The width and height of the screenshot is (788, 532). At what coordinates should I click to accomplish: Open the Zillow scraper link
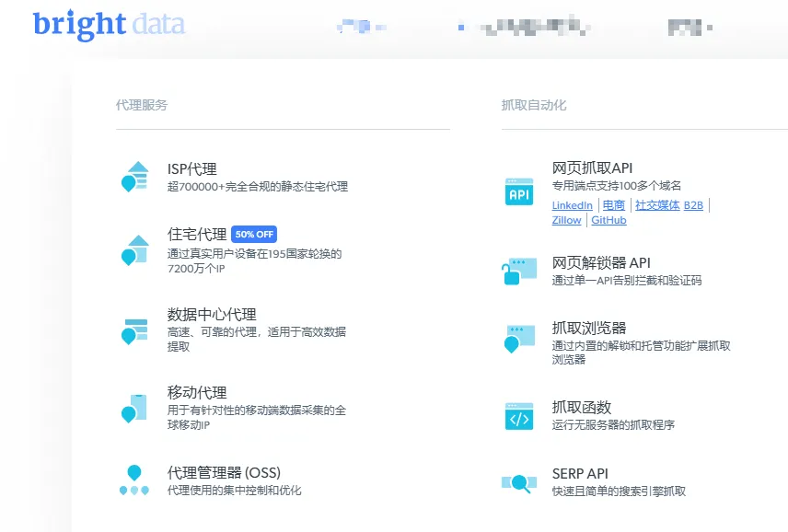[x=566, y=220]
